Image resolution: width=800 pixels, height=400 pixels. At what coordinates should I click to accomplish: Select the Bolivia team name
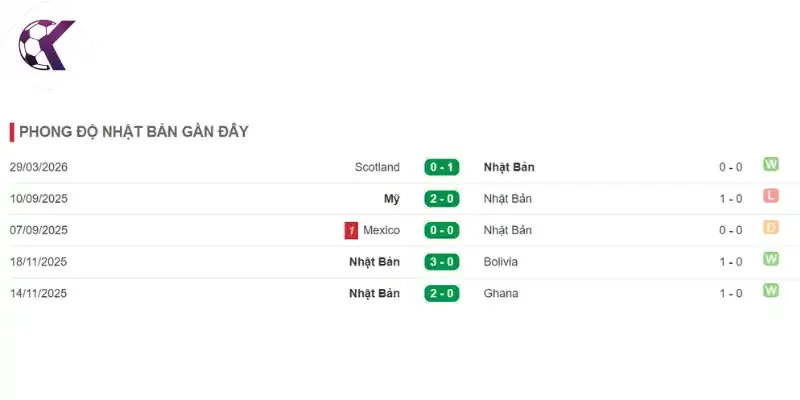pos(501,262)
